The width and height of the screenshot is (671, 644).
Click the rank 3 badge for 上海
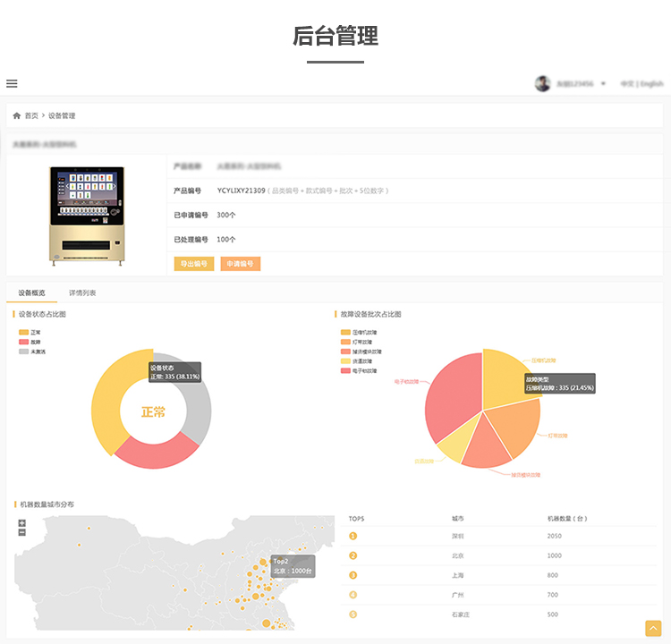(352, 575)
